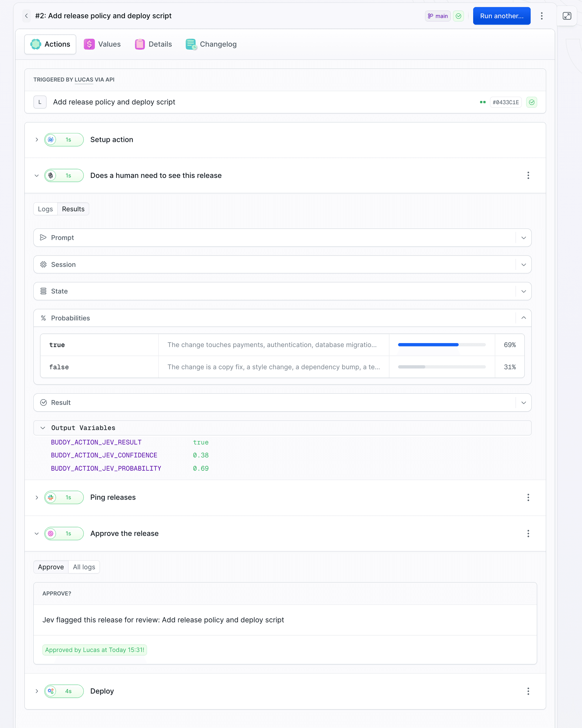Click BUDDY_ACTION_JEV_CONFIDENCE variable name
The height and width of the screenshot is (728, 582).
[x=104, y=455]
